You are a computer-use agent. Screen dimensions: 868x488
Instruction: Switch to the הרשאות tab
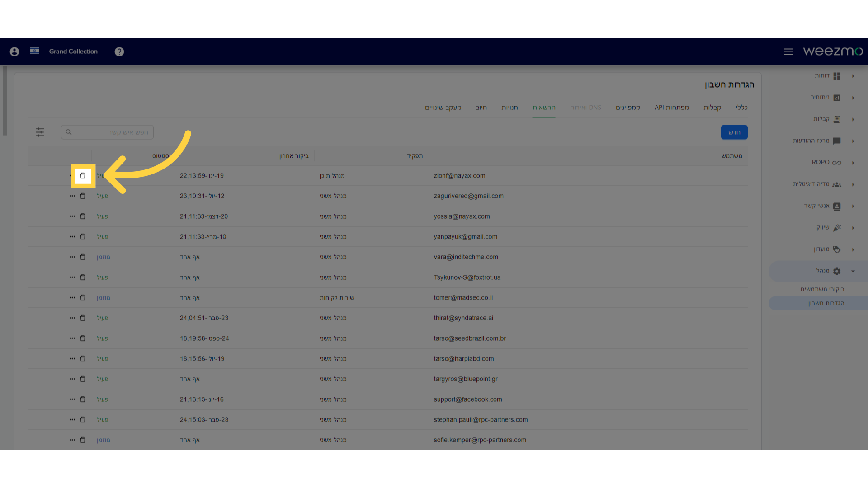coord(544,108)
